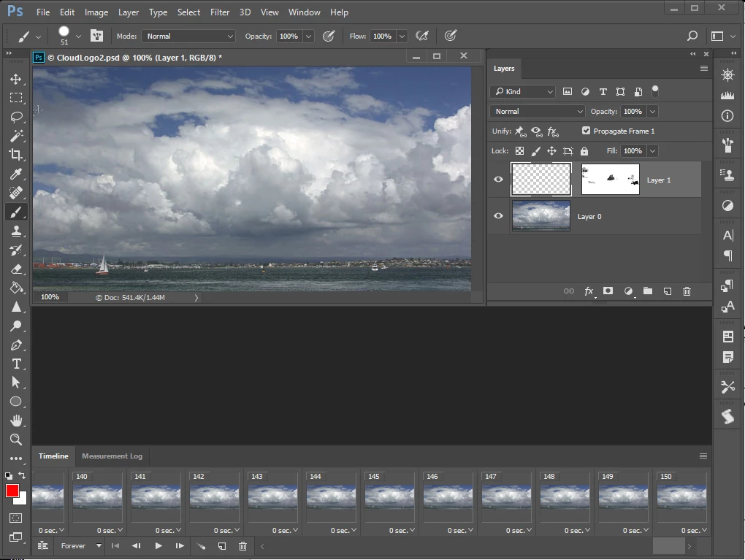Open the brush blending Mode dropdown
The image size is (745, 560).
tap(188, 36)
